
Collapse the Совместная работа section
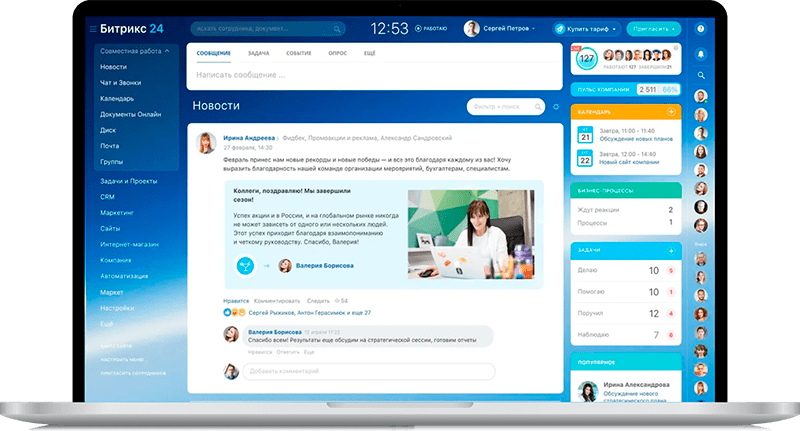pos(167,50)
